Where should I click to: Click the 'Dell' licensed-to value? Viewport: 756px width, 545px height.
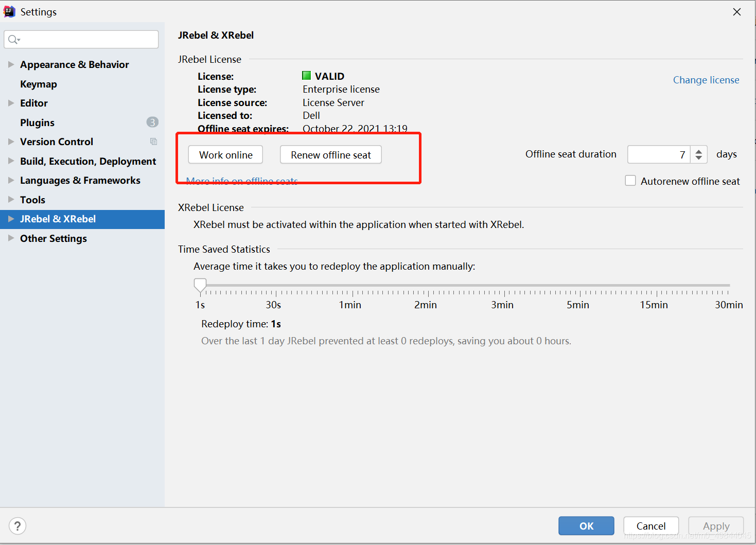(x=311, y=115)
